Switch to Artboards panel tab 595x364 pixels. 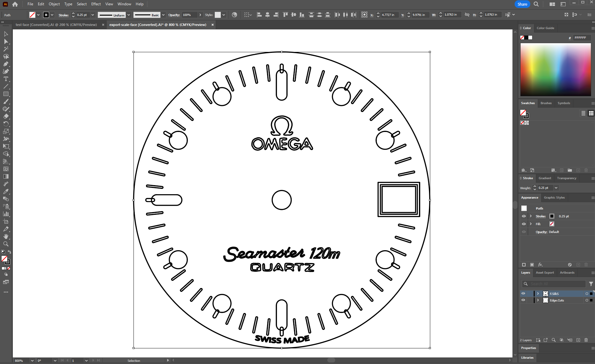coord(567,273)
